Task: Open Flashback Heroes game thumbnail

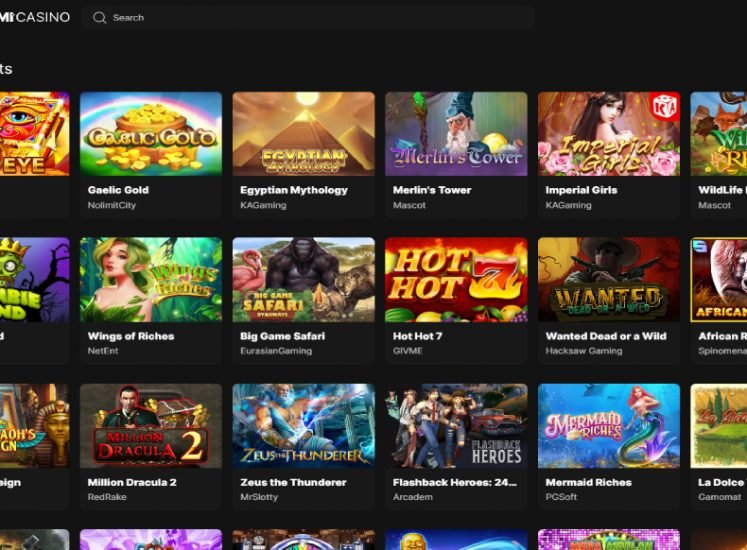Action: point(456,426)
